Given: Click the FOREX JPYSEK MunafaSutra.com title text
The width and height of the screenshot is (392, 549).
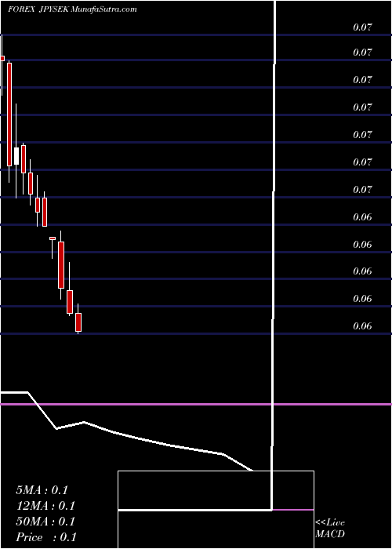Looking at the screenshot, I should tap(72, 9).
